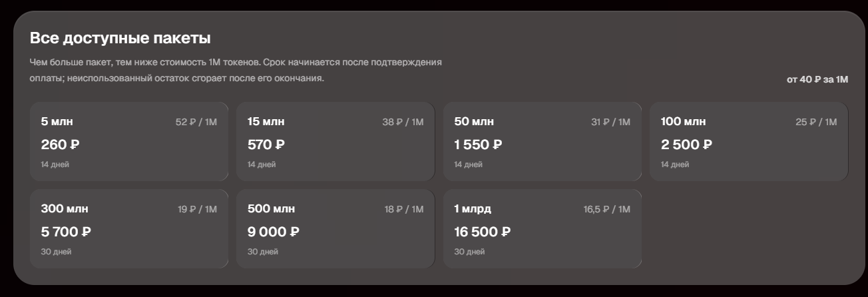Click the 19 ₽ / 1М rate label
The width and height of the screenshot is (868, 297).
coord(198,209)
